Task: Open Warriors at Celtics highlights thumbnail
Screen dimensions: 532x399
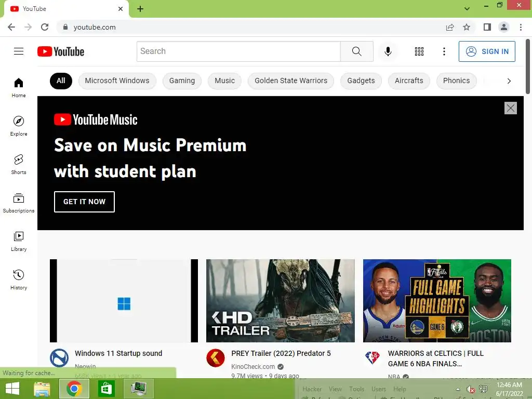Action: [x=437, y=301]
